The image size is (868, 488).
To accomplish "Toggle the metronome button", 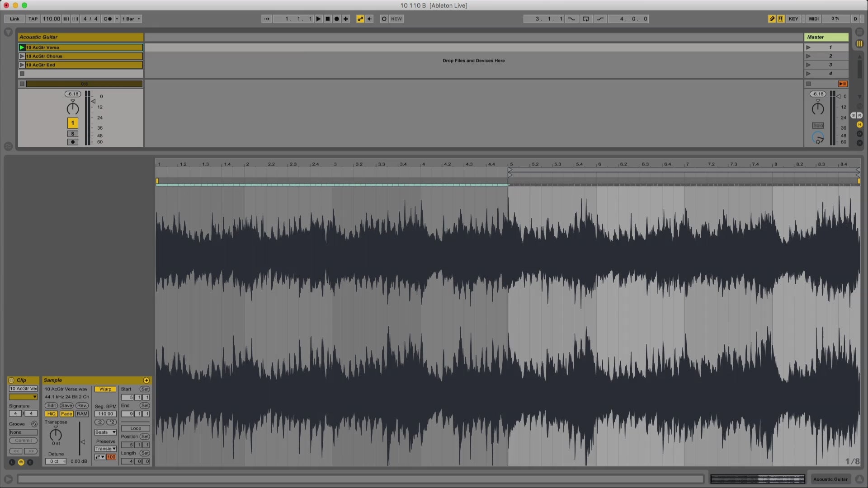I will click(108, 19).
